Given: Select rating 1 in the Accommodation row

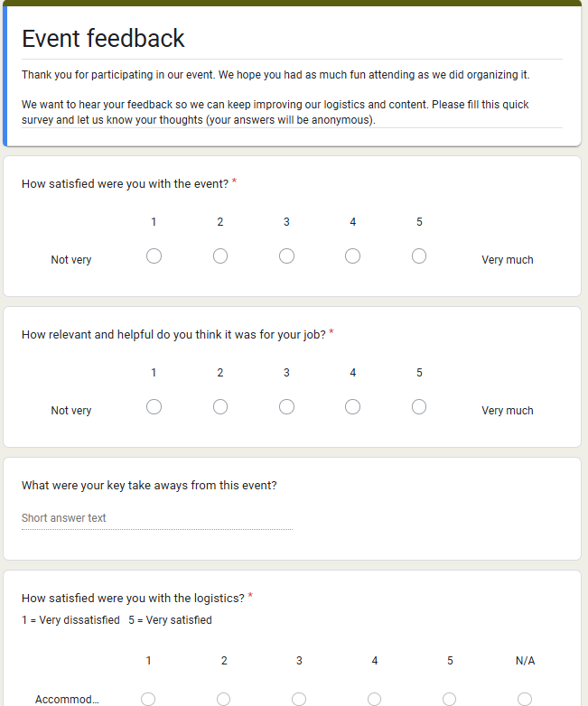Looking at the screenshot, I should tap(148, 699).
